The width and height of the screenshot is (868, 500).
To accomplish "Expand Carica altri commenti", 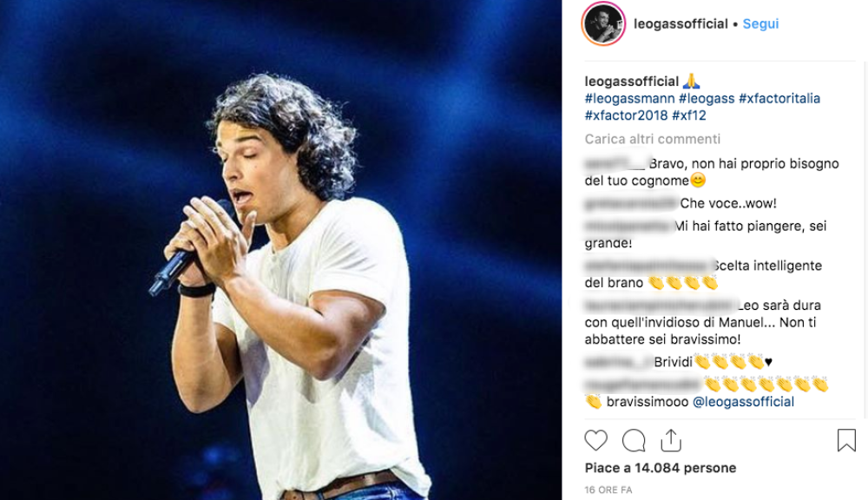I will [653, 139].
